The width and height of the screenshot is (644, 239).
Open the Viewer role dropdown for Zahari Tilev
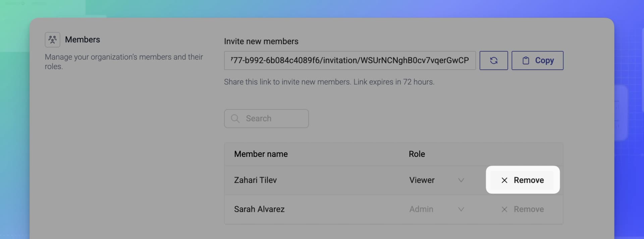click(x=461, y=180)
